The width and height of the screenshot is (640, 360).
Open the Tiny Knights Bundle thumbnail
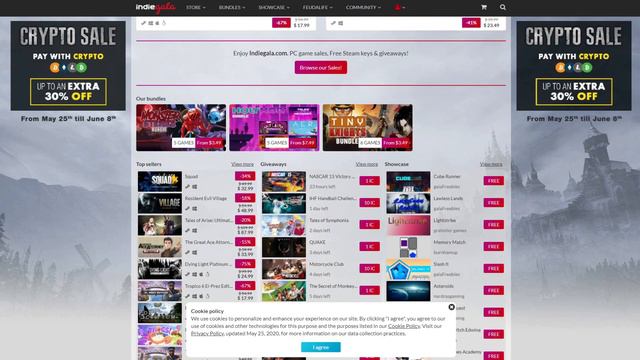tap(367, 127)
